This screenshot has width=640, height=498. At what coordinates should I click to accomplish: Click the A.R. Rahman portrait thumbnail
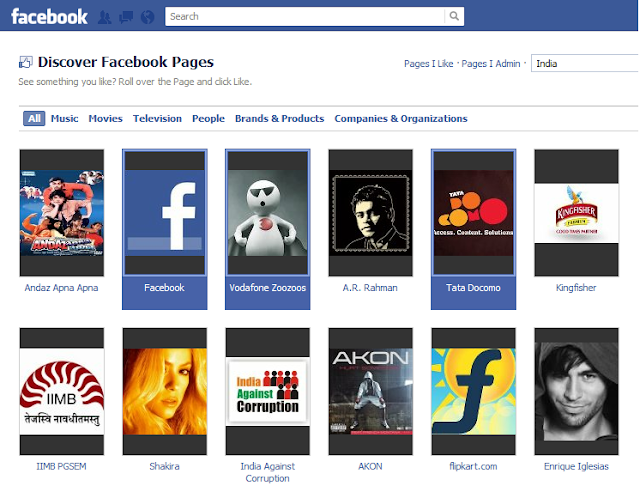click(x=371, y=213)
